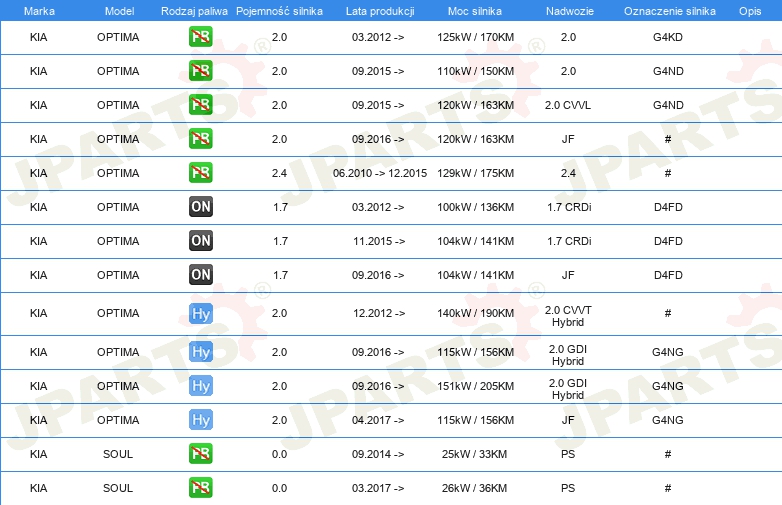Select the 2.0 CVVL body cell

pos(568,105)
